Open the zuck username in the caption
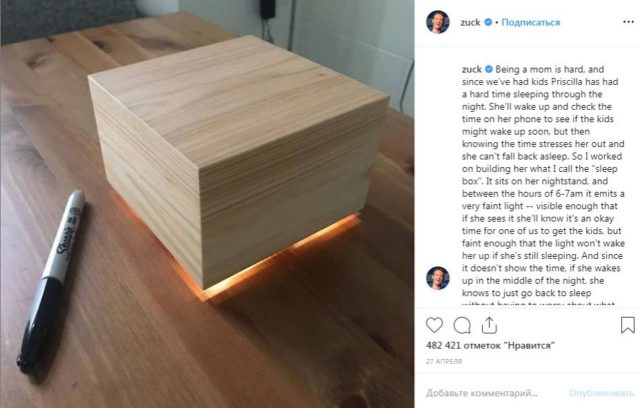 pyautogui.click(x=472, y=69)
